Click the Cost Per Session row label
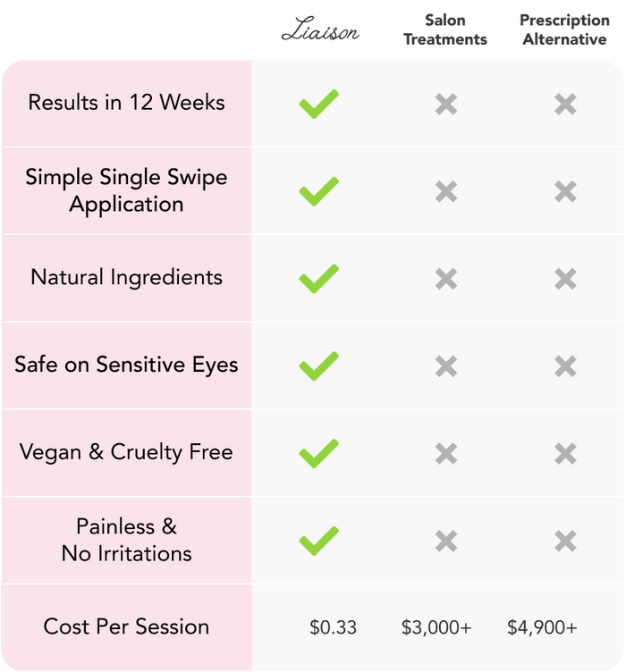626x672 pixels. pyautogui.click(x=126, y=626)
